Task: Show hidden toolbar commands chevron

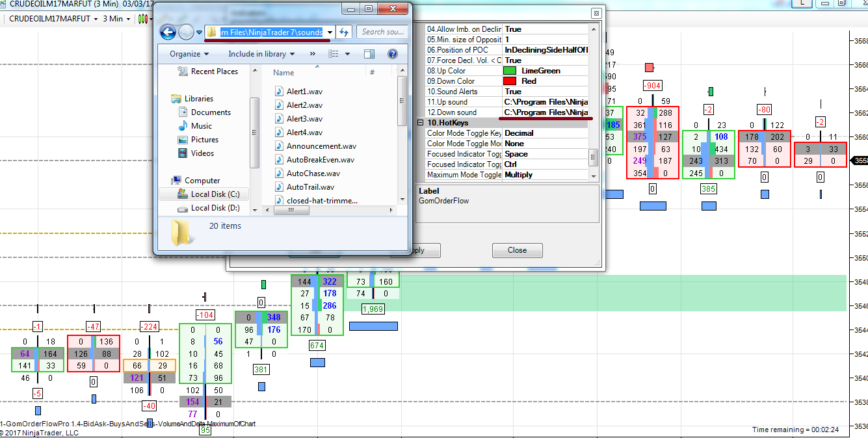Action: (313, 54)
